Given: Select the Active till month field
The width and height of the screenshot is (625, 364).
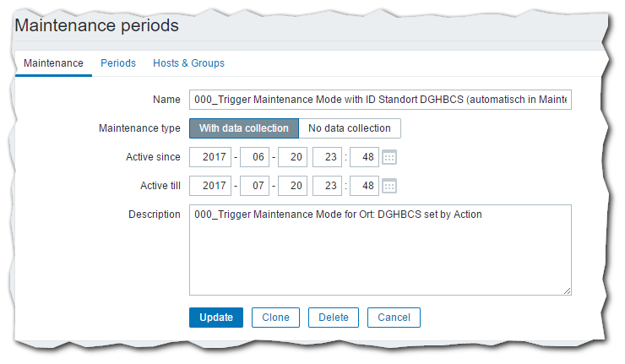Looking at the screenshot, I should click(253, 186).
